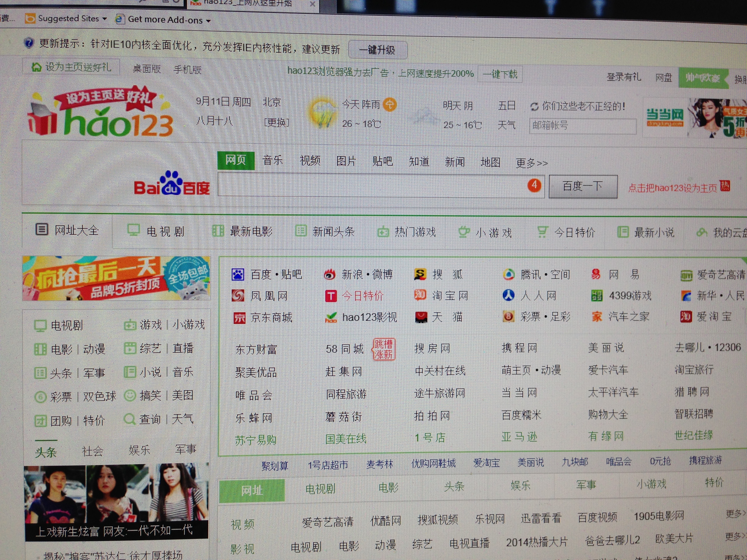Screen dimensions: 747x560
Task: Select the 地图 search tab
Action: coord(490,162)
